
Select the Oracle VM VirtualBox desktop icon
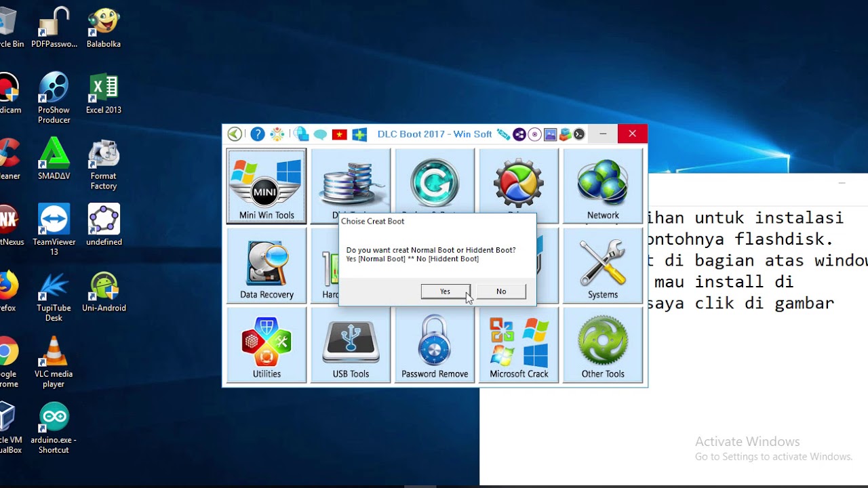click(x=9, y=428)
